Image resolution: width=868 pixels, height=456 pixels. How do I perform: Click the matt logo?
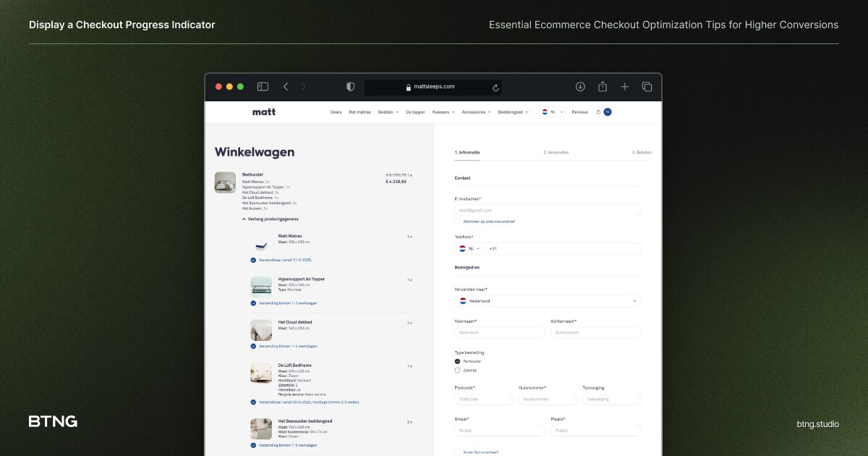[x=264, y=112]
